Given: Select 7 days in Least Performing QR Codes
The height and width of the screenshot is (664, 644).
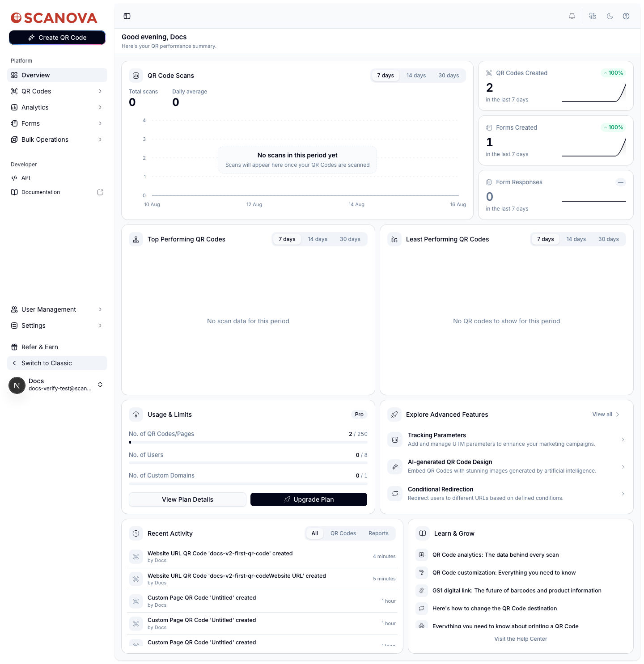Looking at the screenshot, I should [x=546, y=239].
